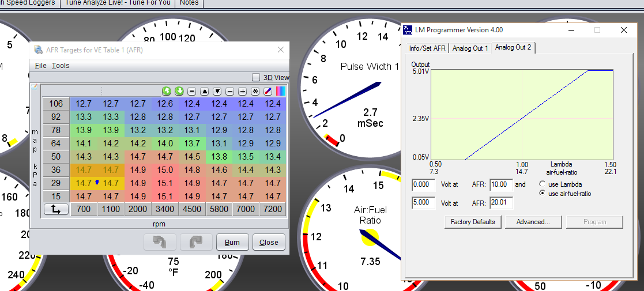Screen dimensions: 644x291
Task: Select the 12.6 cell in the AFR table
Action: pyautogui.click(x=165, y=104)
